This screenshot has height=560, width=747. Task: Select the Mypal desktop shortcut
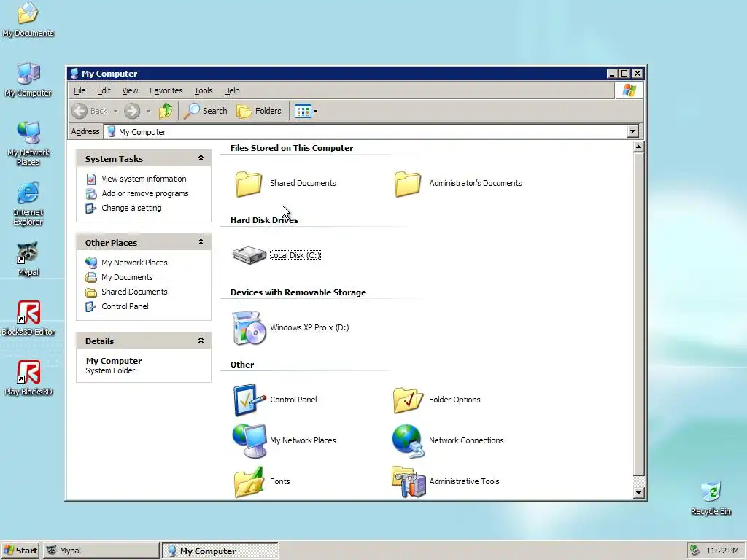point(28,259)
